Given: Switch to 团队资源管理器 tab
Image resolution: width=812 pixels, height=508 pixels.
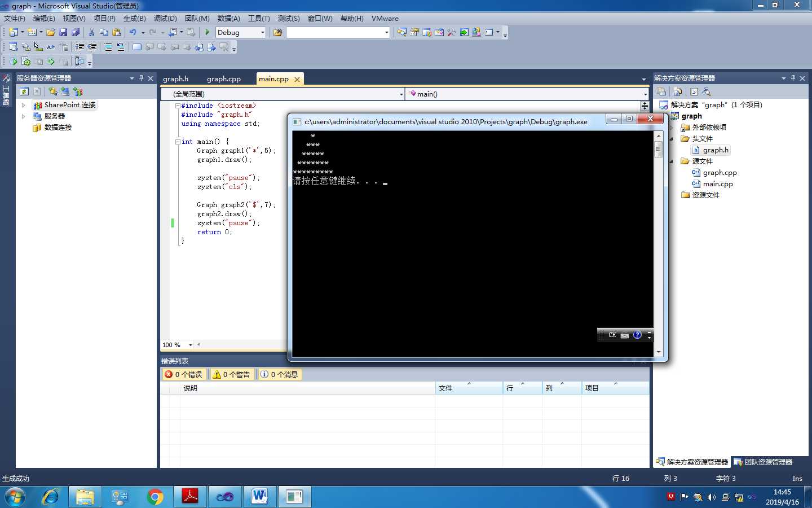Looking at the screenshot, I should pos(763,462).
